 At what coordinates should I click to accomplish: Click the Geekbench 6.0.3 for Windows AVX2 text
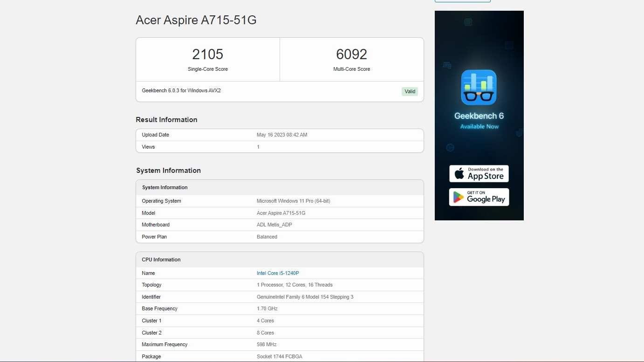tap(181, 90)
